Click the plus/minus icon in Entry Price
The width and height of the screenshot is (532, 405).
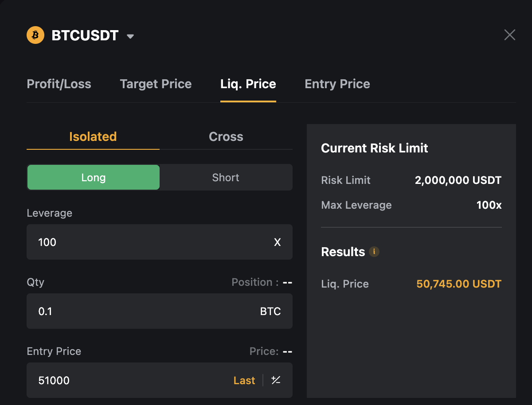tap(276, 380)
